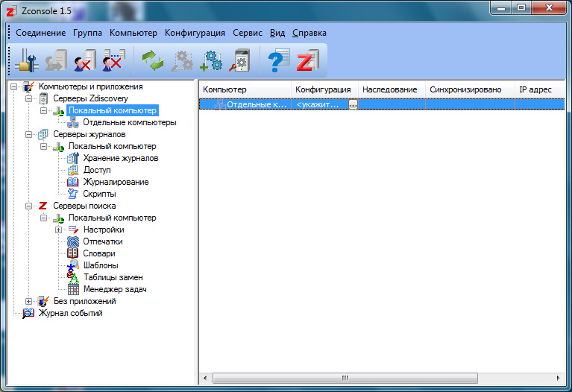Open the Сервис menu
Screen dimensions: 572x392
[248, 33]
